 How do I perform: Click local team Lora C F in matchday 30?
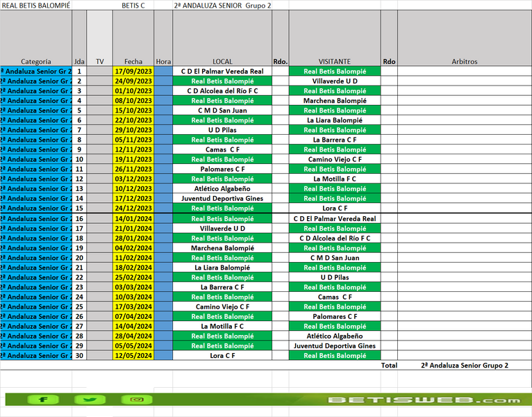click(222, 356)
